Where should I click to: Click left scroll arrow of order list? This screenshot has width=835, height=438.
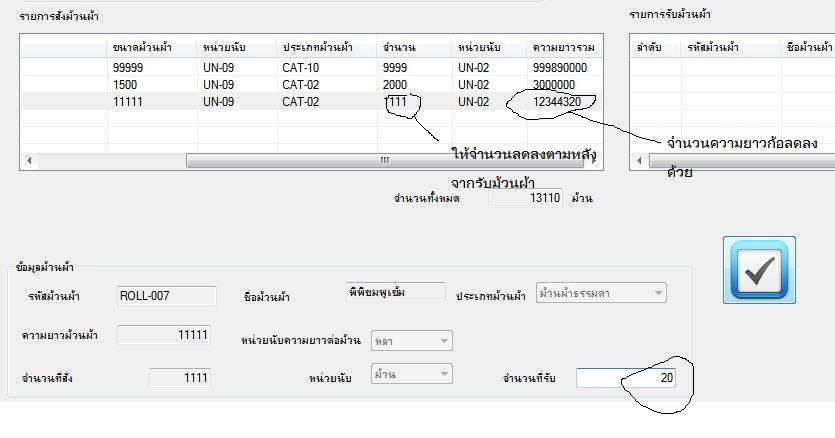[x=29, y=160]
